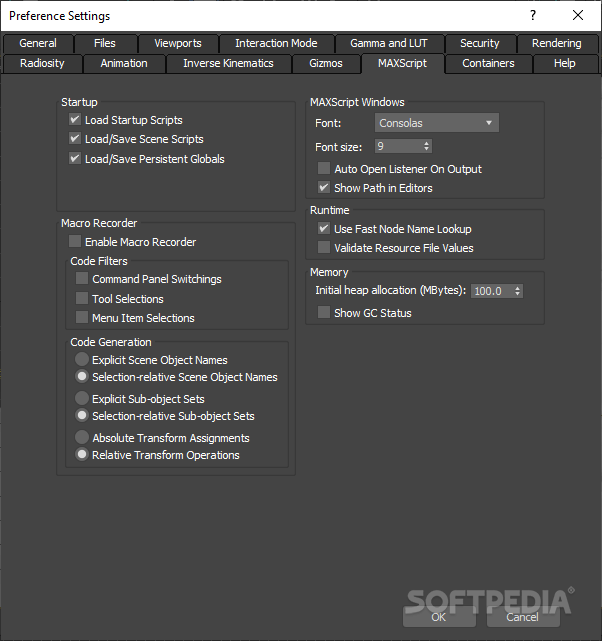
Task: Check Command Panel Switchings filter
Action: click(x=82, y=278)
